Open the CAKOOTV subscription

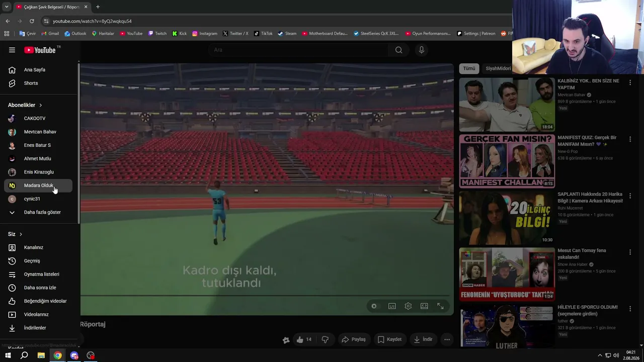tap(38, 119)
